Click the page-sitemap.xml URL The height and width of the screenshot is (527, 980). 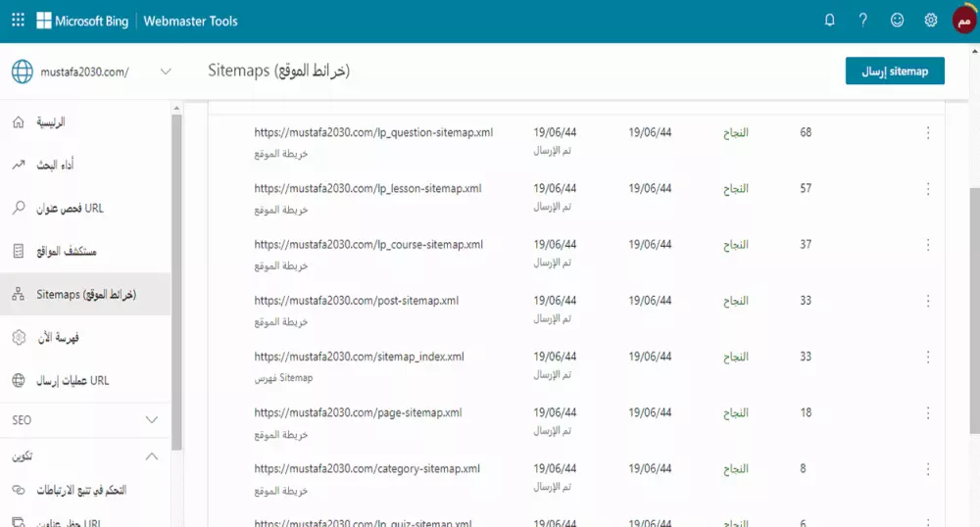[358, 412]
